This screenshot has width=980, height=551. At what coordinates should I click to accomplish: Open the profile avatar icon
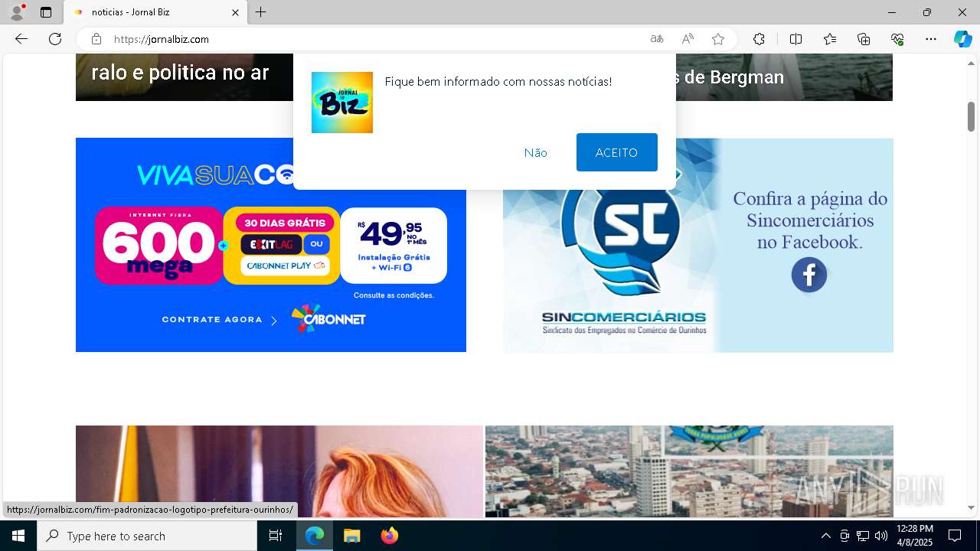point(17,12)
